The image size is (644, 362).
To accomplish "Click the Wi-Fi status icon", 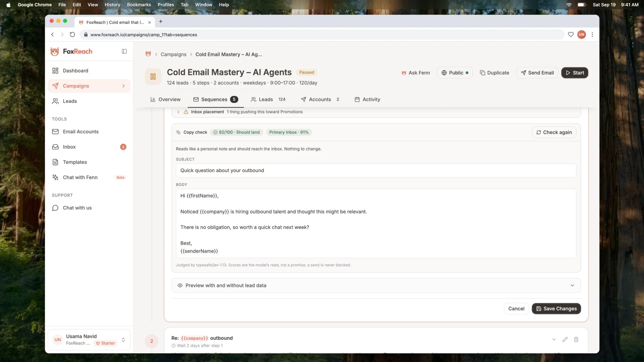I will click(x=569, y=5).
